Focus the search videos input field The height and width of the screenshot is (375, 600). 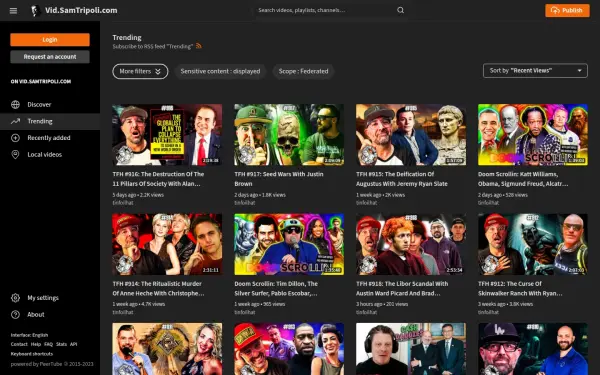pyautogui.click(x=325, y=10)
